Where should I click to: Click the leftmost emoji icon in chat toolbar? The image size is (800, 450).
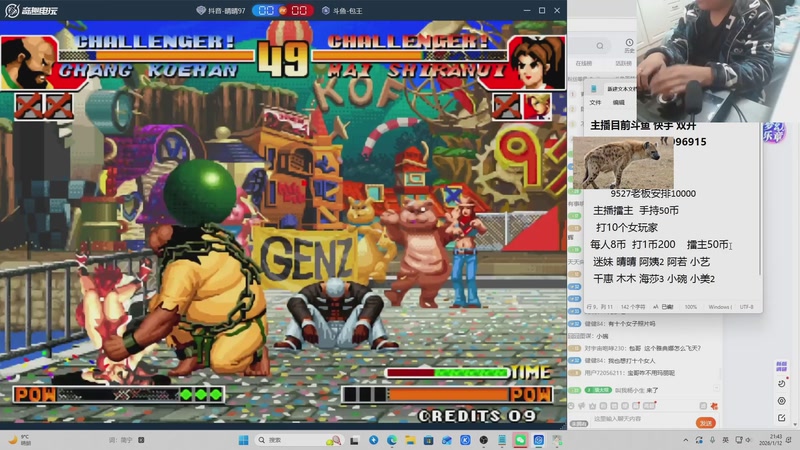pos(571,406)
